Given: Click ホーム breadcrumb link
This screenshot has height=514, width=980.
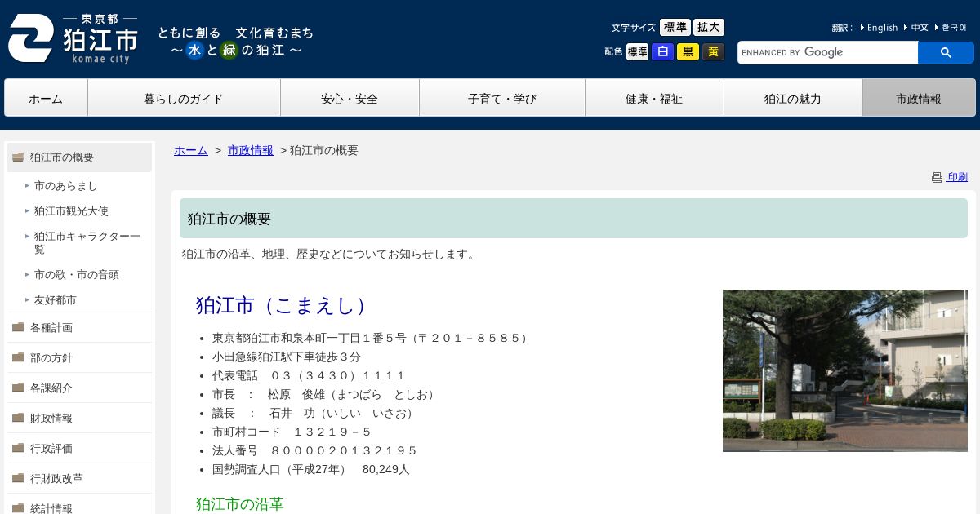Looking at the screenshot, I should 191,150.
